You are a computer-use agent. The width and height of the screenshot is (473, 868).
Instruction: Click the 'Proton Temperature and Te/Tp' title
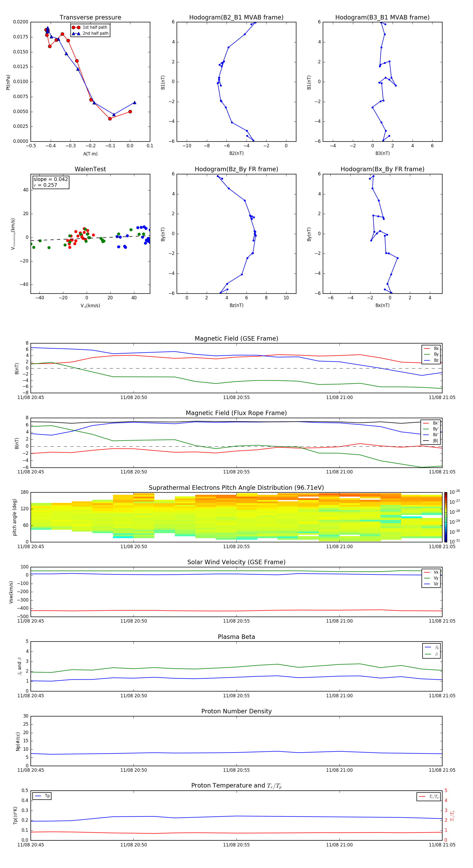click(236, 786)
